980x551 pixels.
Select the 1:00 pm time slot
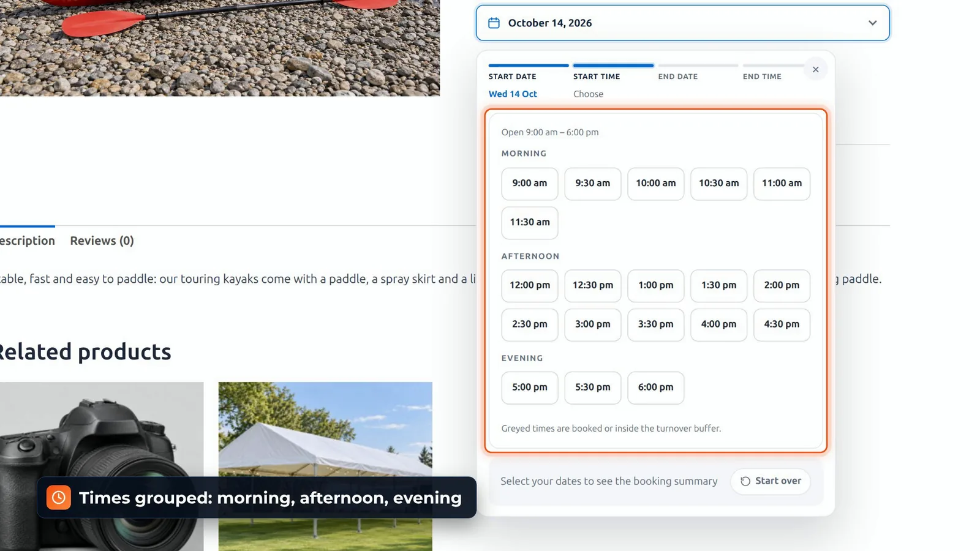656,286
